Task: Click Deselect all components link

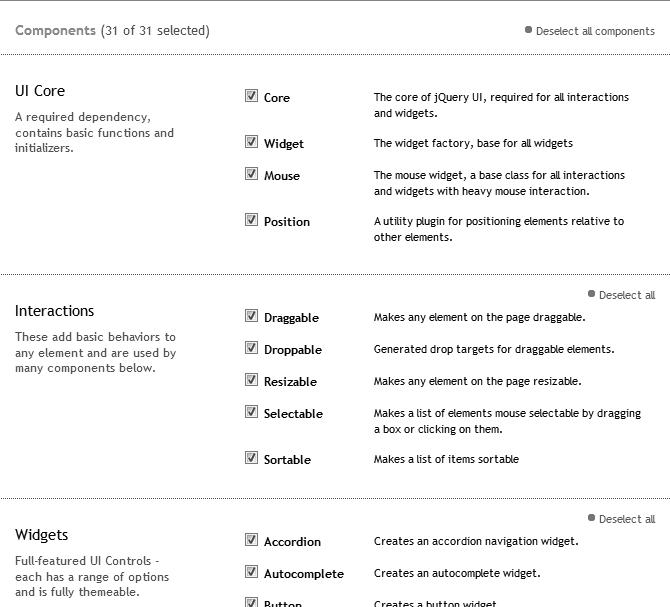Action: tap(595, 31)
